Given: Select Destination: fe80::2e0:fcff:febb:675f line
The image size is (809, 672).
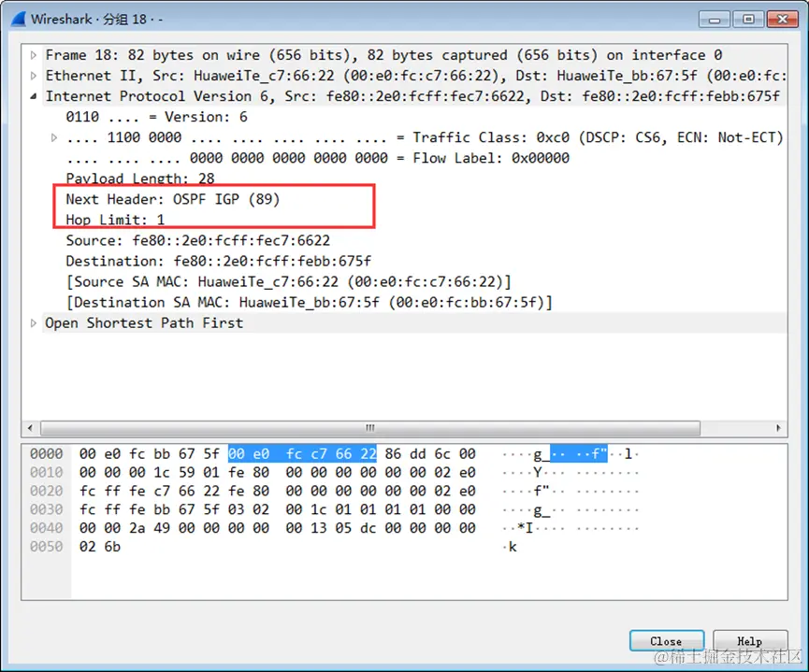Looking at the screenshot, I should click(x=219, y=262).
